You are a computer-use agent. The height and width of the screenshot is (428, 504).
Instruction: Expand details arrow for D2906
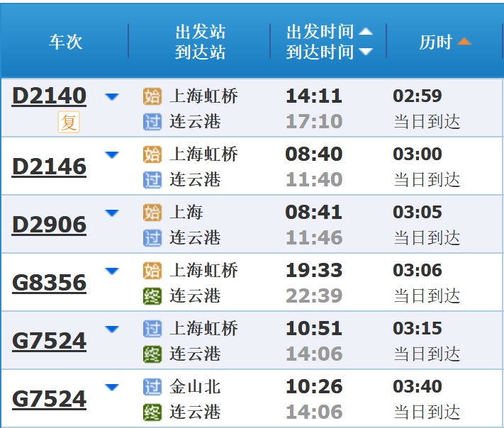point(112,213)
